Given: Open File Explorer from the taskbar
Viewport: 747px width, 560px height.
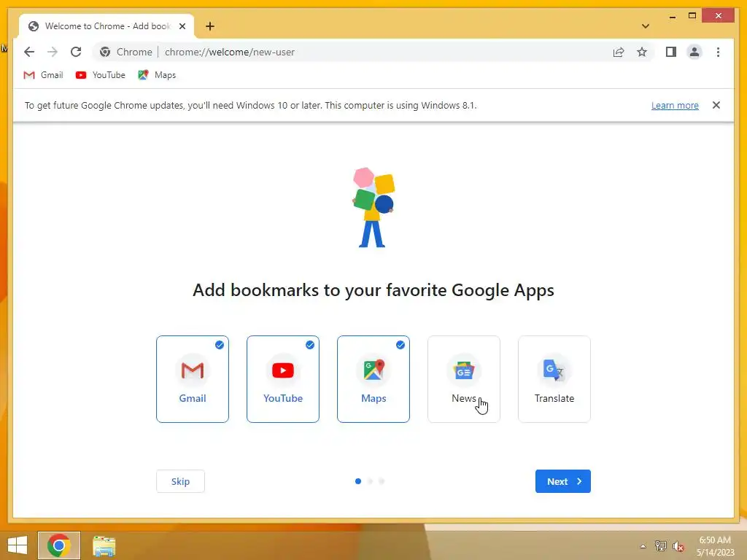Looking at the screenshot, I should pyautogui.click(x=104, y=545).
